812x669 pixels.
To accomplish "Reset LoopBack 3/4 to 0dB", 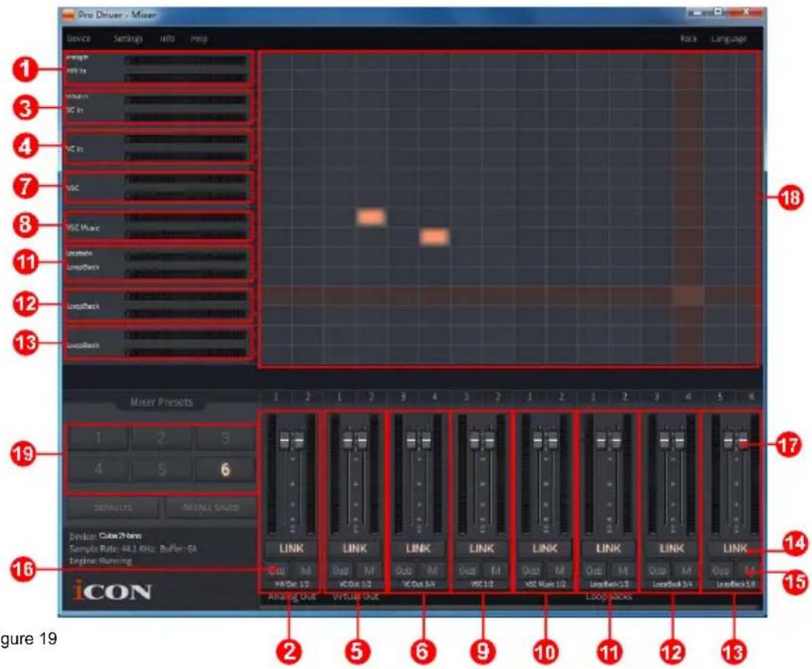I will pos(657,571).
